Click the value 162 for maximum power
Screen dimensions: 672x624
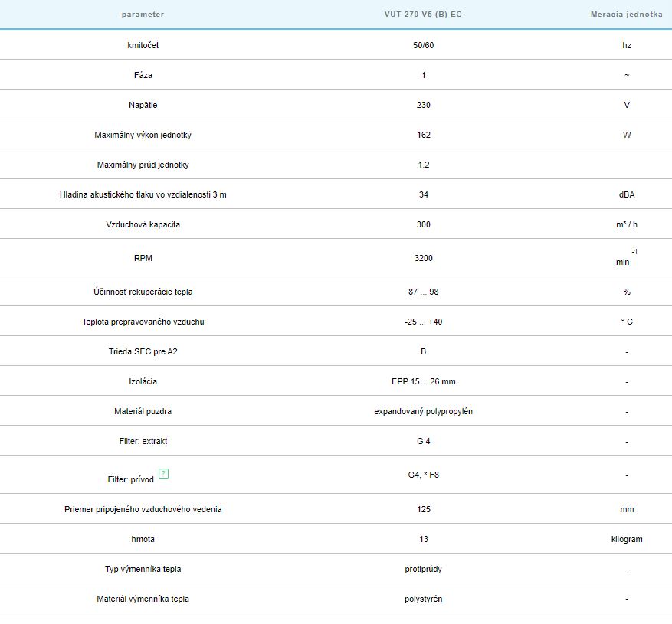click(423, 135)
